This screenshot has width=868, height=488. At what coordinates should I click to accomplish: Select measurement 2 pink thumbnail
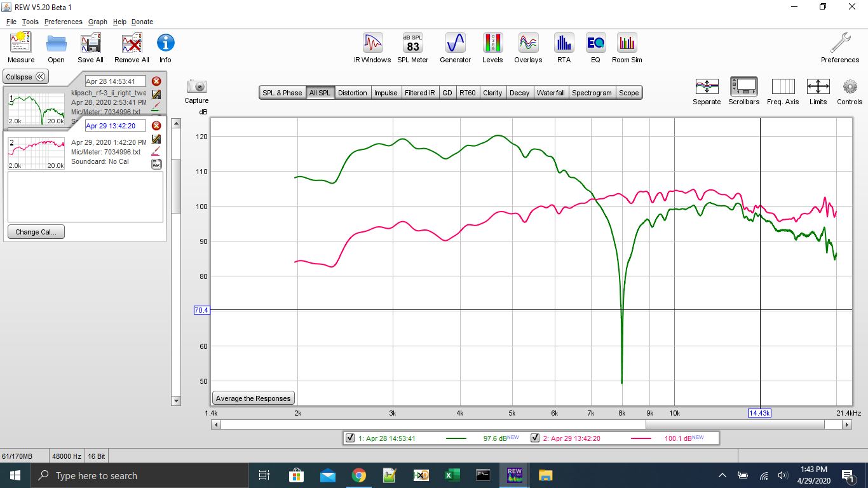pyautogui.click(x=36, y=153)
